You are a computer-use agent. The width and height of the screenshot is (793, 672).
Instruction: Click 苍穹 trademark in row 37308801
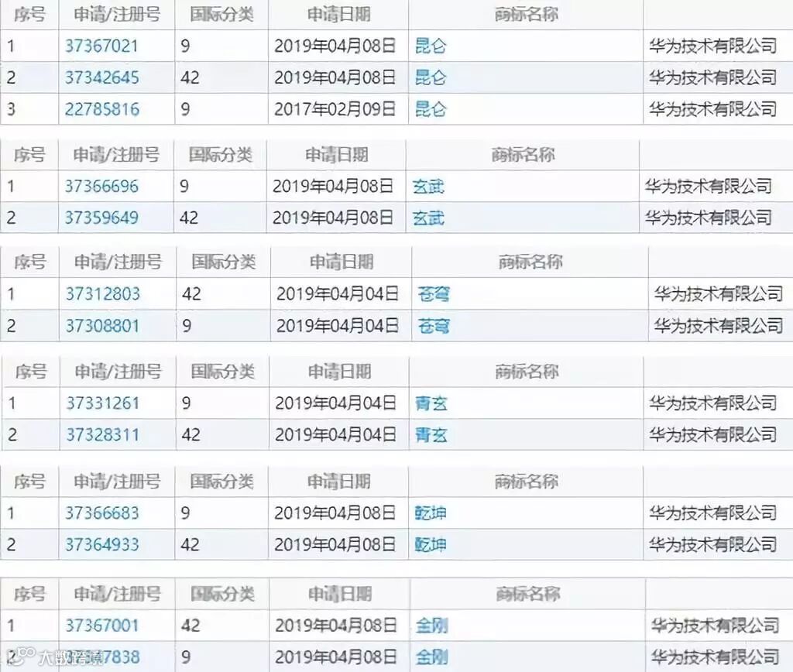pyautogui.click(x=434, y=326)
